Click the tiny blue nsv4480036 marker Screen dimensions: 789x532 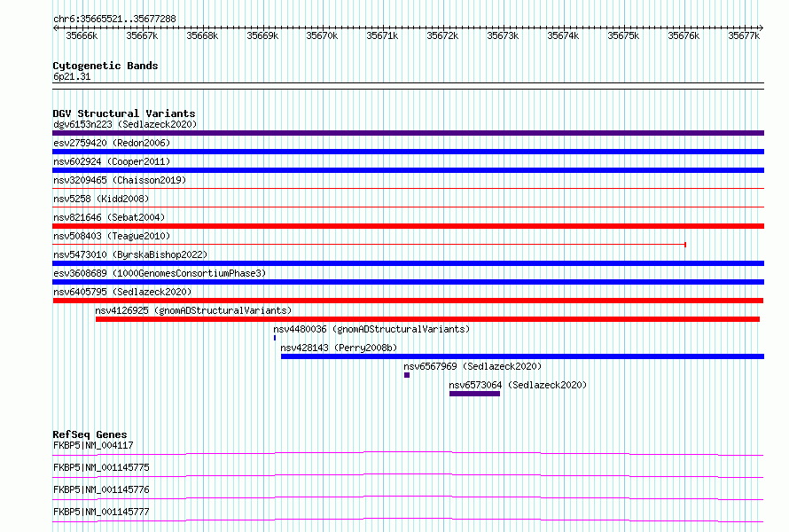275,338
